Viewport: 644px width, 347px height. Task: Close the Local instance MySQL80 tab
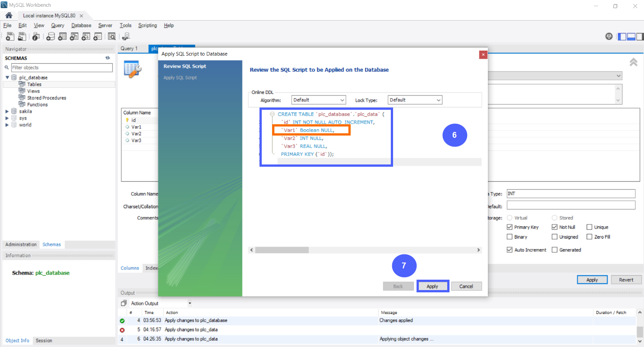point(81,15)
